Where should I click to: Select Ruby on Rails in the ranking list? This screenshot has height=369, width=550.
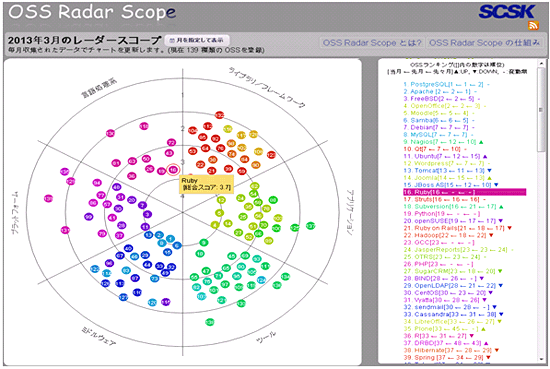click(x=457, y=228)
